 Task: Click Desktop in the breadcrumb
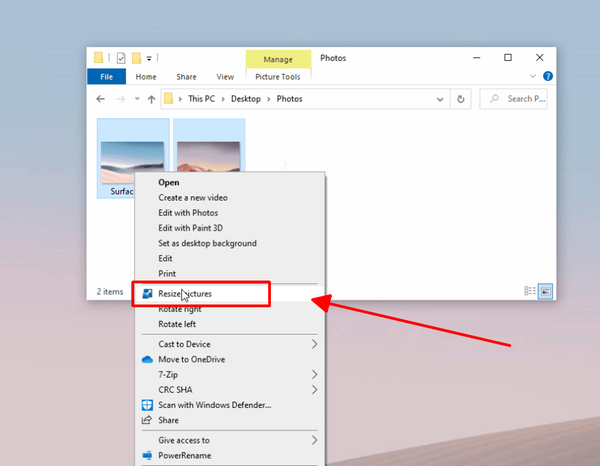[x=246, y=99]
